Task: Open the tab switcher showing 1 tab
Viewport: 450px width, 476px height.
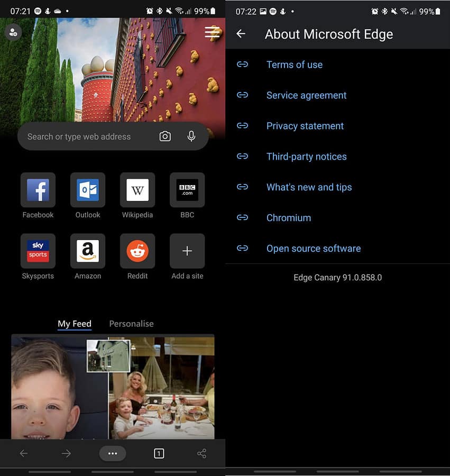Action: click(x=159, y=454)
